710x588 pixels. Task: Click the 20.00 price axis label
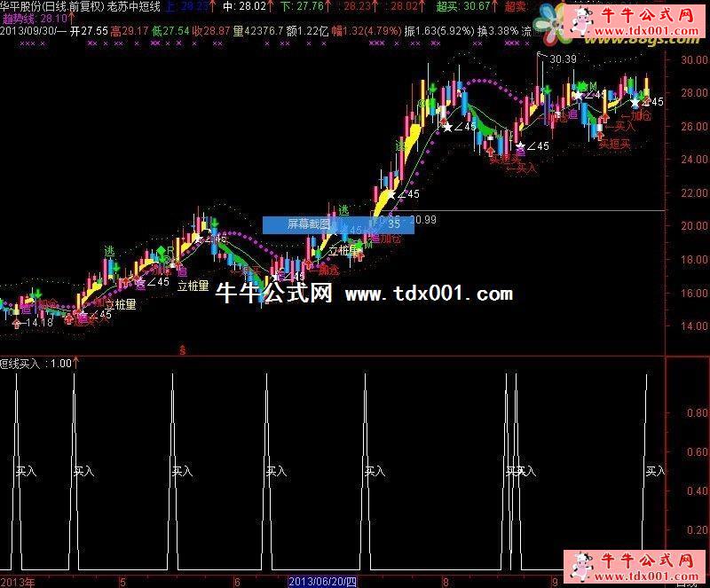point(694,226)
